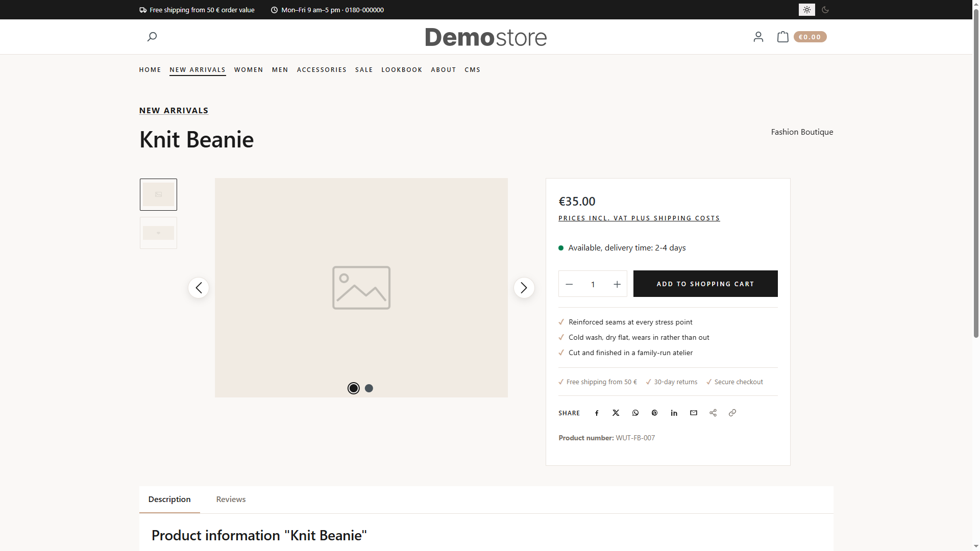Image resolution: width=980 pixels, height=551 pixels.
Task: Open Women category menu
Action: [249, 70]
